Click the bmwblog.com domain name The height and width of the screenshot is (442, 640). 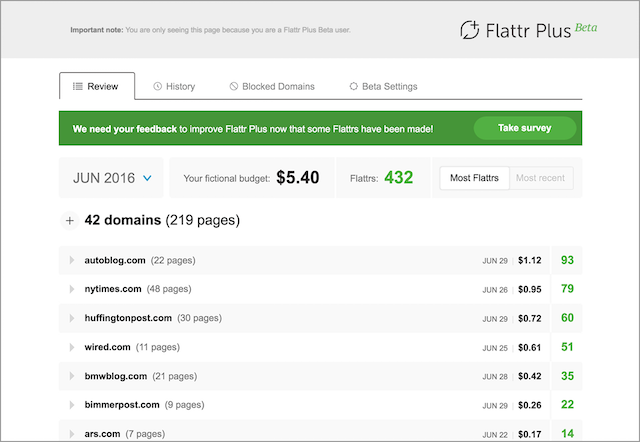point(116,376)
